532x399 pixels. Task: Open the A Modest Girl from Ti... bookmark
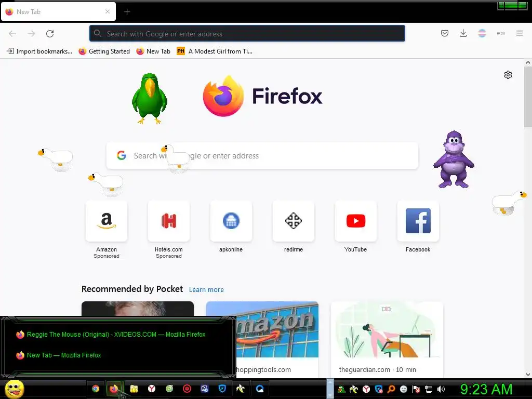point(215,51)
